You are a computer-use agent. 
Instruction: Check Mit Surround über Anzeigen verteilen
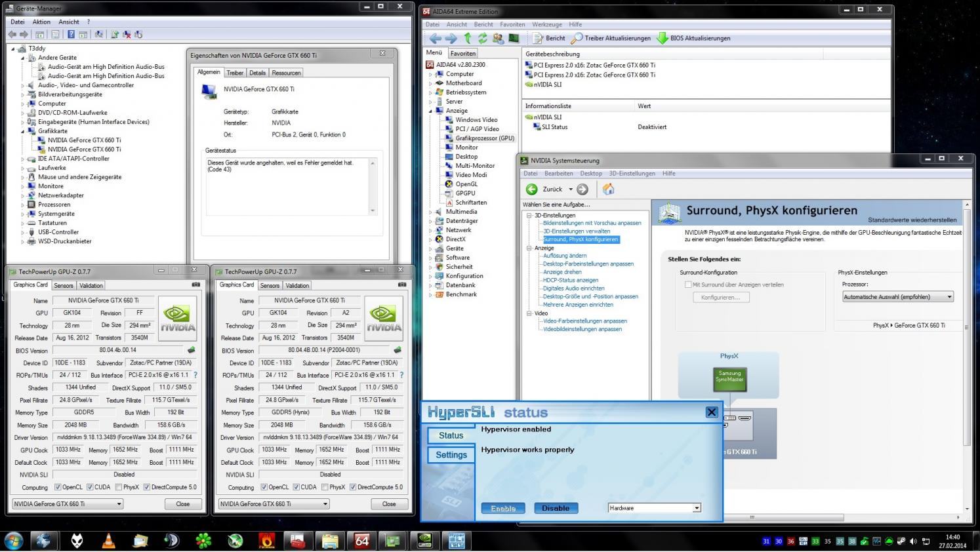[x=688, y=285]
